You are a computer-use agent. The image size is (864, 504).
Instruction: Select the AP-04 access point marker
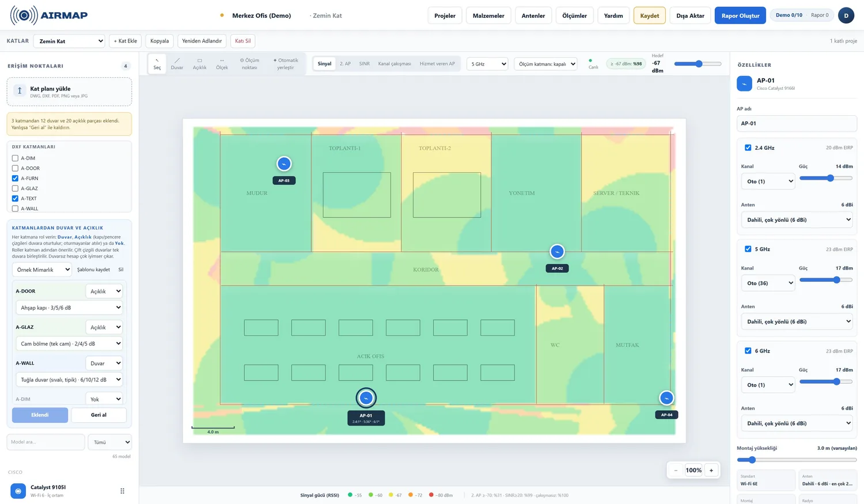666,398
